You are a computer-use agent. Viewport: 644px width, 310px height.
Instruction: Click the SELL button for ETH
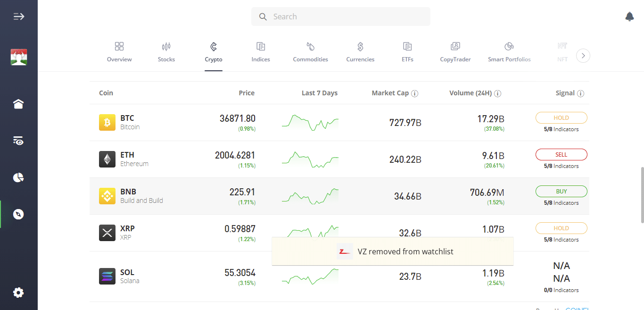click(561, 154)
